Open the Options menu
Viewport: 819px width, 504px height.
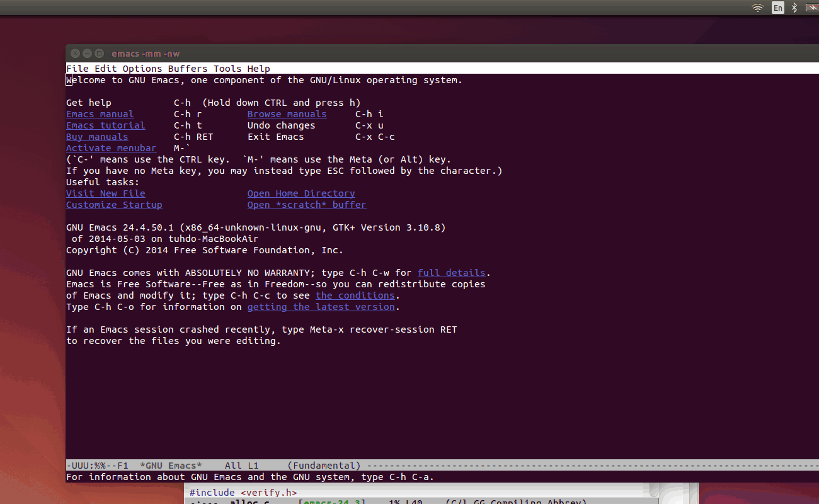[x=142, y=69]
